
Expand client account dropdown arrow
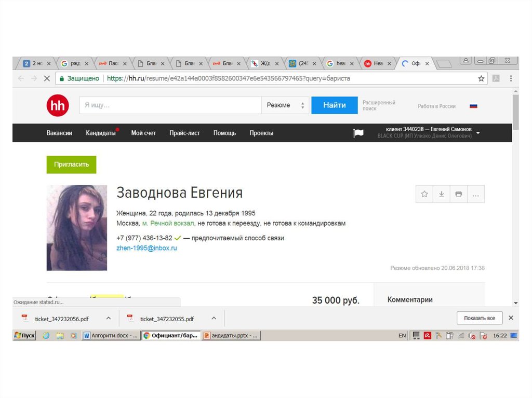click(x=478, y=133)
